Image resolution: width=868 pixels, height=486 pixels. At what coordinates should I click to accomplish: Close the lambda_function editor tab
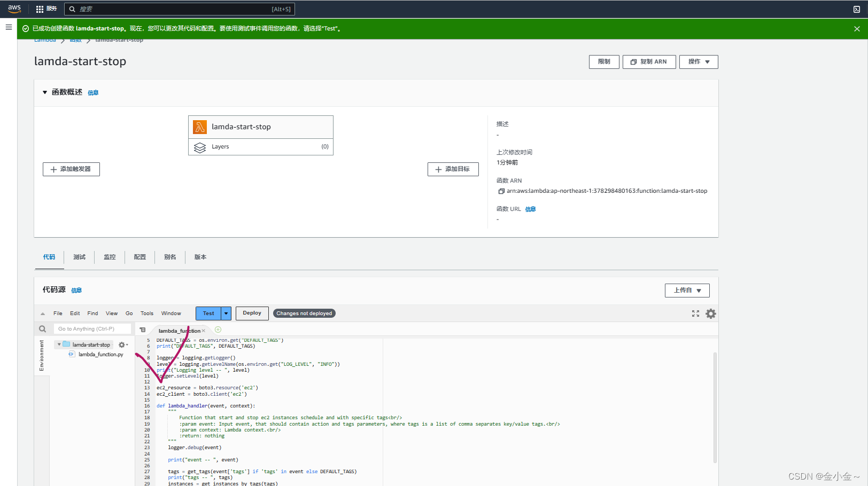click(204, 331)
